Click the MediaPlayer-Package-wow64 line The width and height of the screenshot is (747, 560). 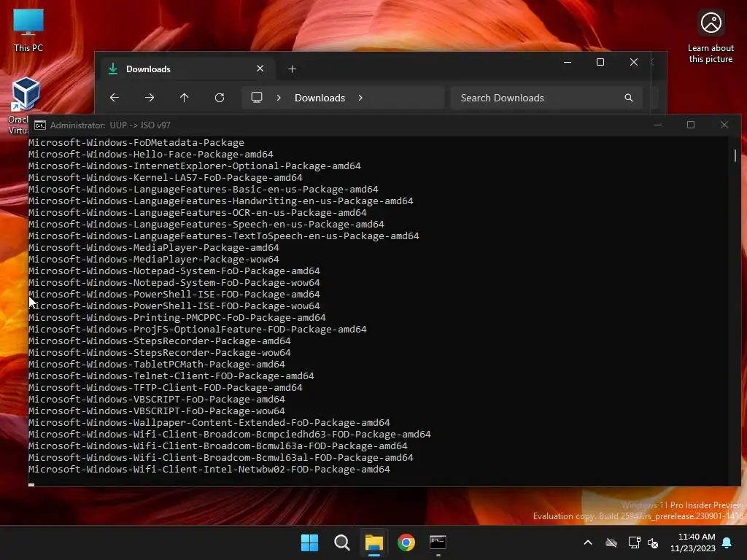point(154,259)
